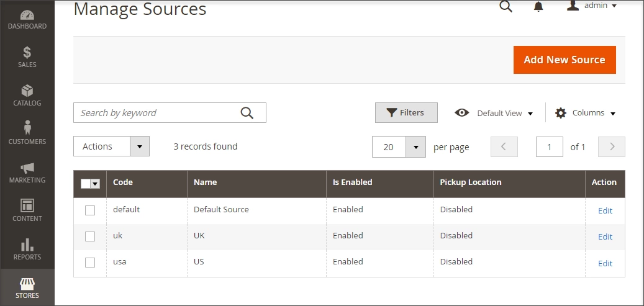Toggle the select-all header checkbox

[x=86, y=184]
